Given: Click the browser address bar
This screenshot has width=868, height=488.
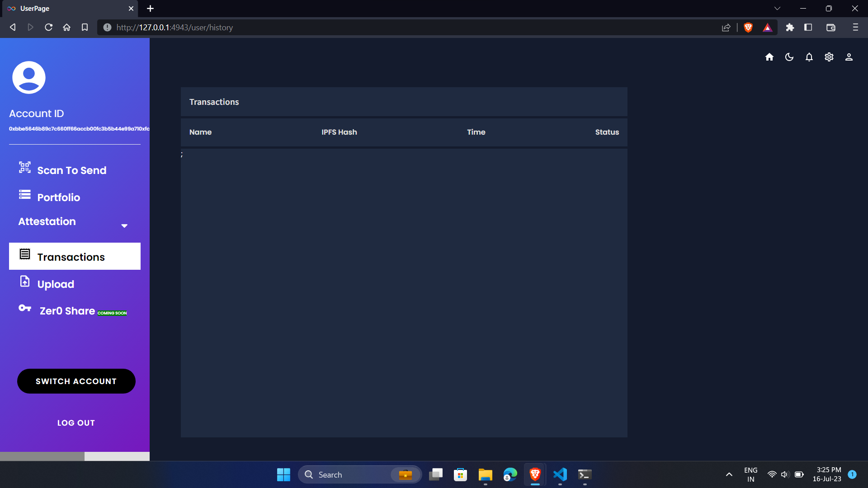Looking at the screenshot, I should [x=407, y=28].
